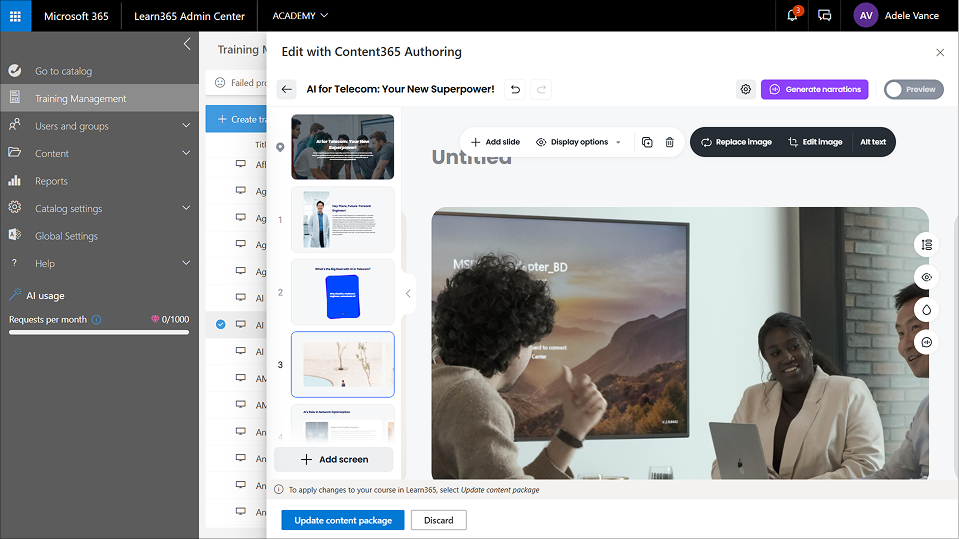Click the undo arrow icon

point(515,89)
